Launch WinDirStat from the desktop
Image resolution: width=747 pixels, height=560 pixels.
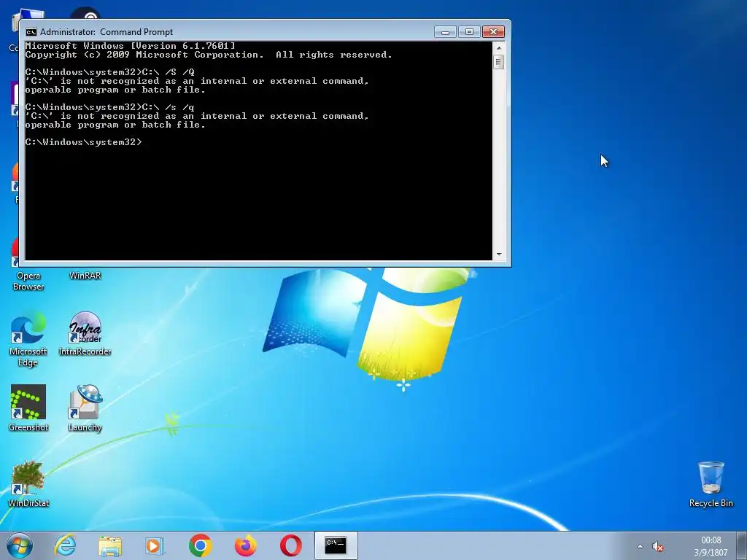tap(28, 483)
